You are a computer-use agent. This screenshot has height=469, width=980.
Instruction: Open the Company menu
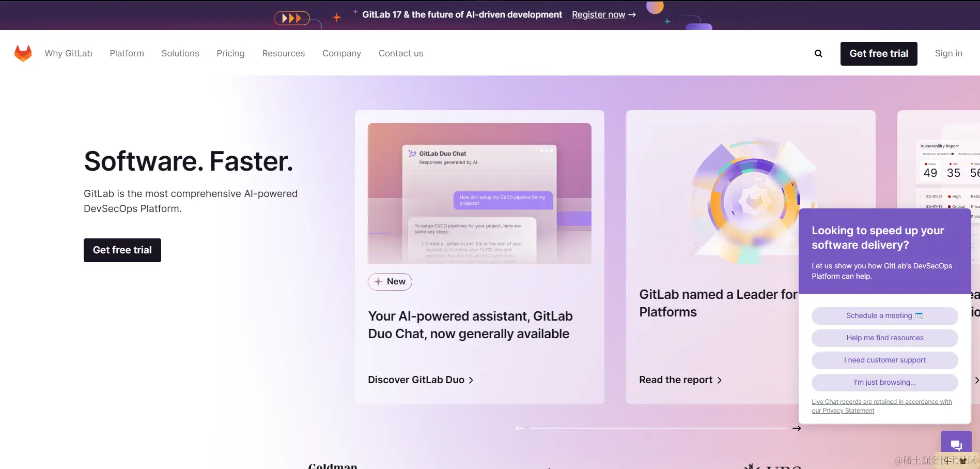[x=341, y=53]
